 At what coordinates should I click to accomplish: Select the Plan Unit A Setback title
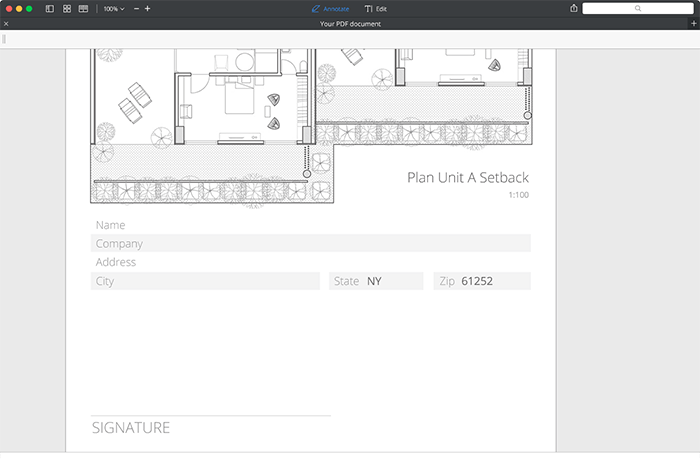(x=468, y=178)
